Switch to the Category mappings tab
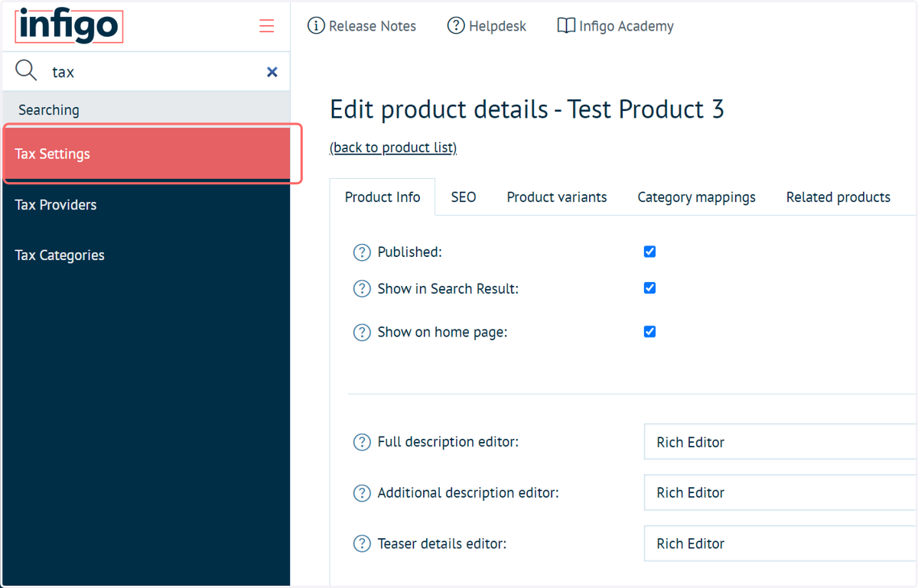Screen dimensions: 918x588 point(696,197)
